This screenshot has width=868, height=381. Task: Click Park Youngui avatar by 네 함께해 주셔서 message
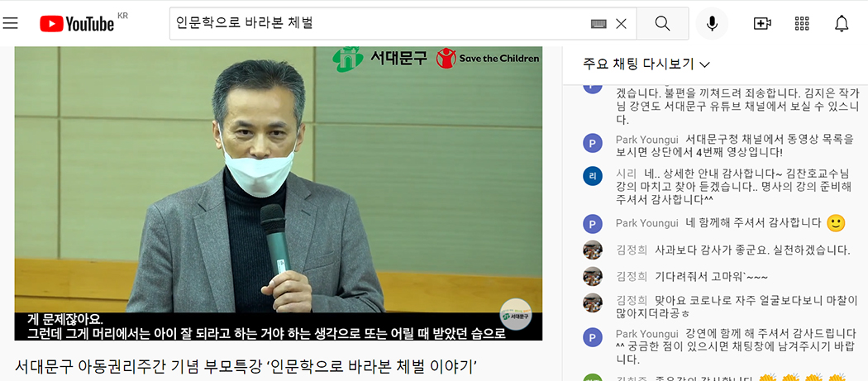[593, 224]
